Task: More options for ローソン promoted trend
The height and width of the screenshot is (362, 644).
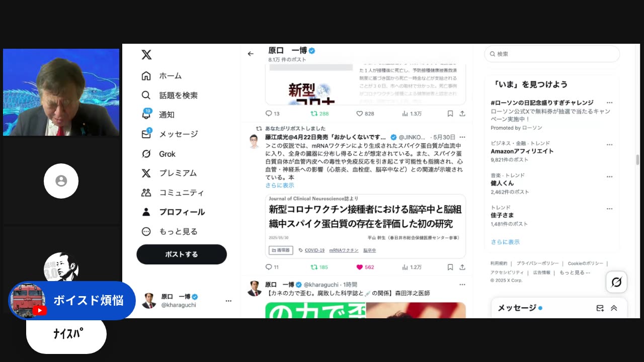Action: 610,103
